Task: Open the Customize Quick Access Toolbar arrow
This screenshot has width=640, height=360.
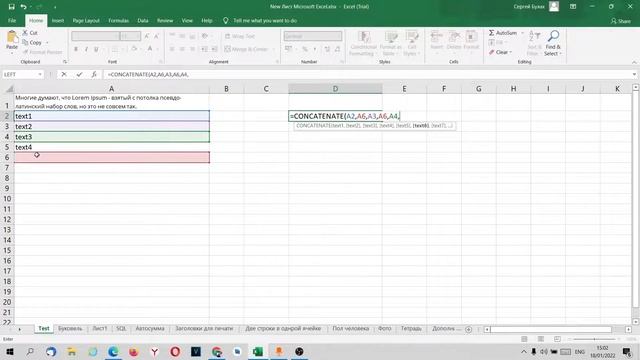Action: pos(55,7)
